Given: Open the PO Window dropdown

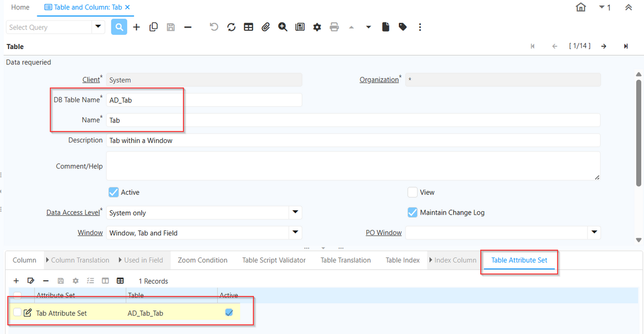Looking at the screenshot, I should click(x=594, y=233).
